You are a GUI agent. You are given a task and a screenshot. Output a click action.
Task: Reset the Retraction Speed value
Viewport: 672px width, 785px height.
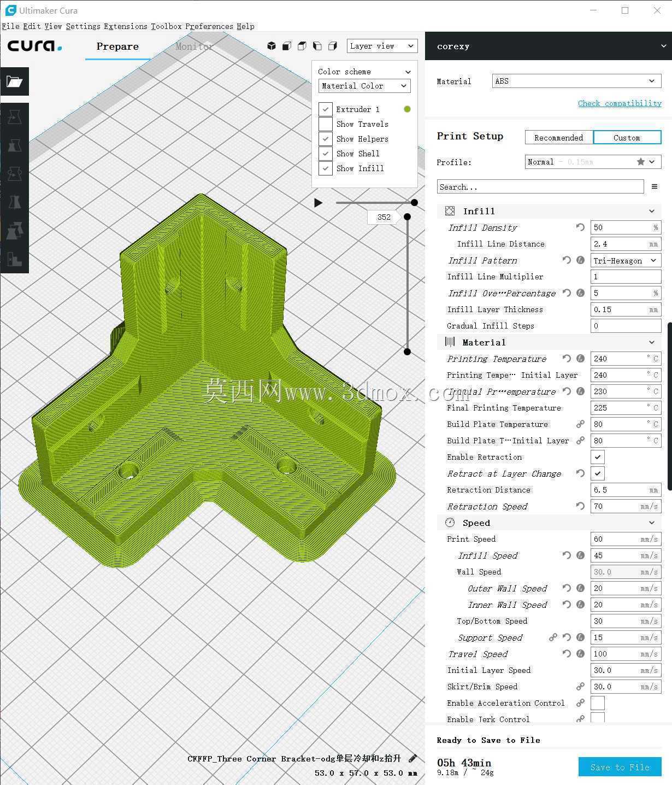click(x=580, y=506)
